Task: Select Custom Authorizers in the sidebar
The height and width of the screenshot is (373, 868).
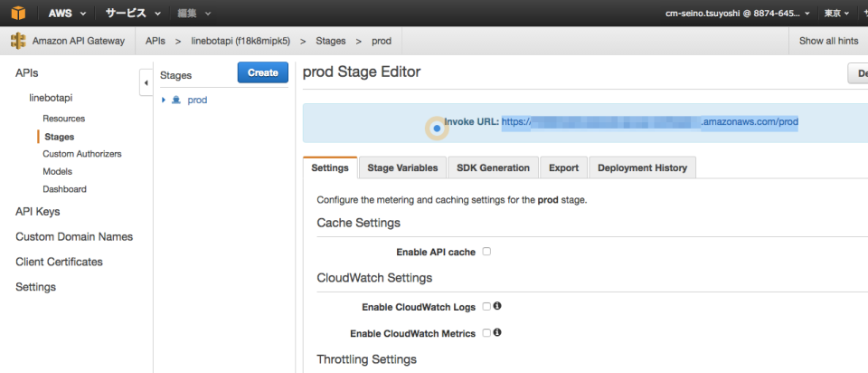Action: click(81, 154)
